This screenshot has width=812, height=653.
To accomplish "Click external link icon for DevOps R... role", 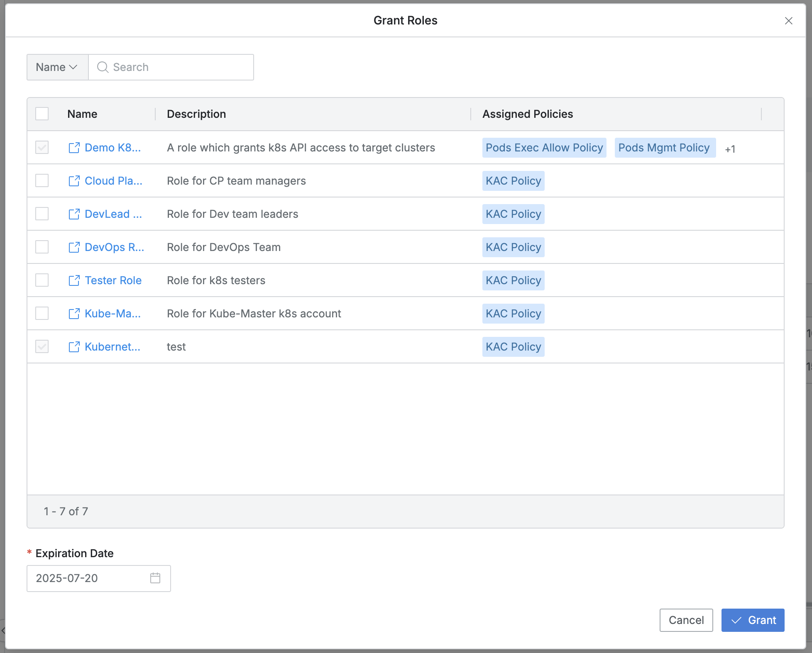I will coord(74,247).
